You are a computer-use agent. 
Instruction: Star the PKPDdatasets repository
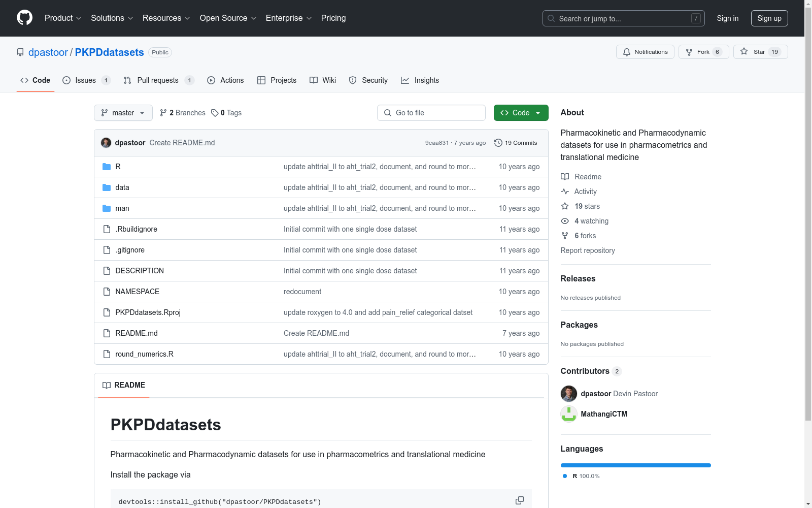pyautogui.click(x=760, y=52)
